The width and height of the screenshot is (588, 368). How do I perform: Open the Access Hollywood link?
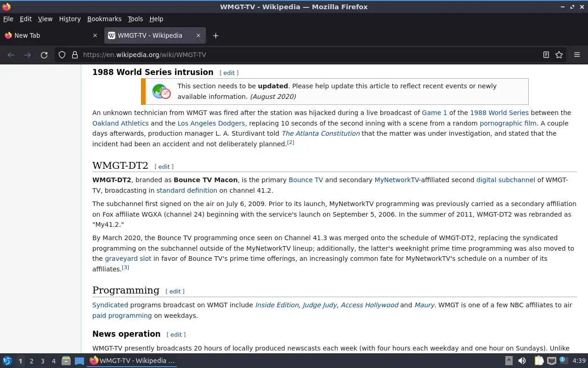click(x=369, y=305)
